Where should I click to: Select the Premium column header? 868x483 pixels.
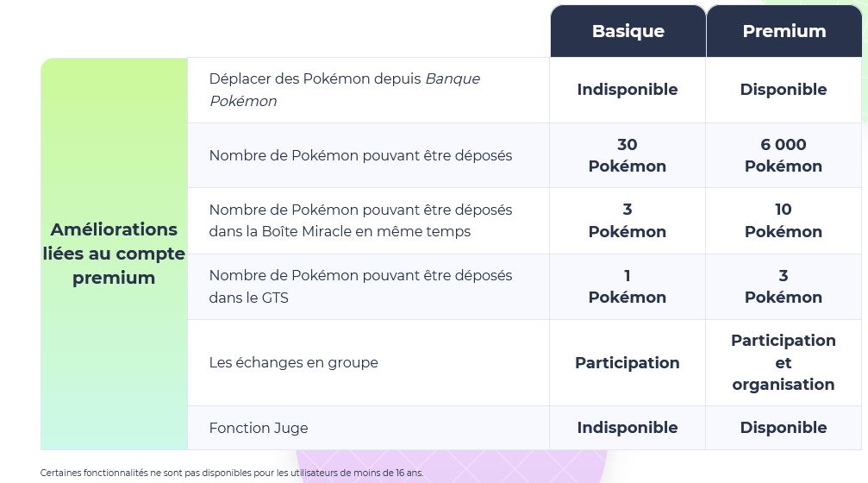tap(784, 31)
